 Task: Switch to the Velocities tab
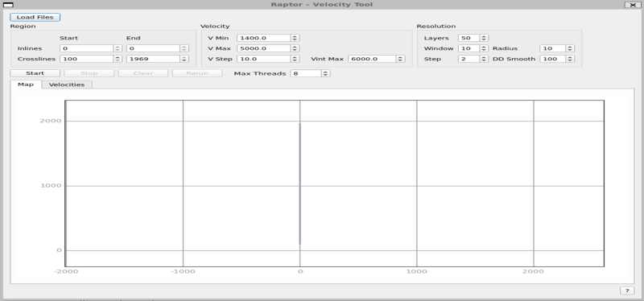[x=67, y=85]
